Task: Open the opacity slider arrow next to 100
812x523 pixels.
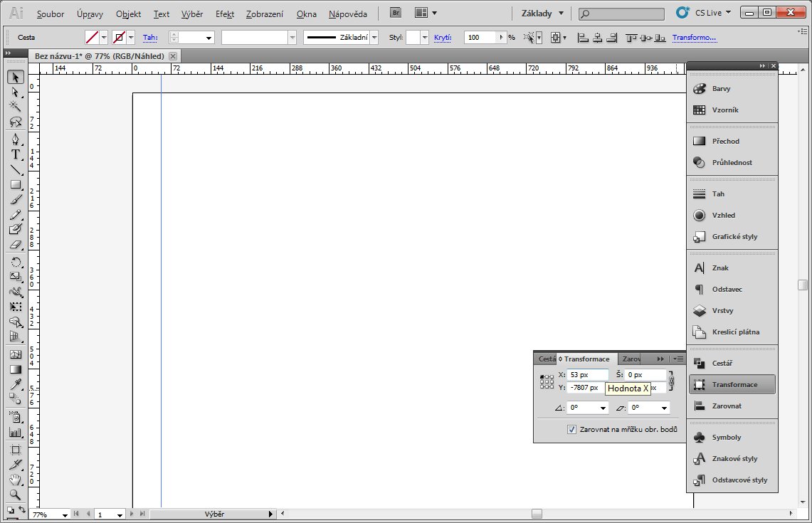Action: [501, 37]
